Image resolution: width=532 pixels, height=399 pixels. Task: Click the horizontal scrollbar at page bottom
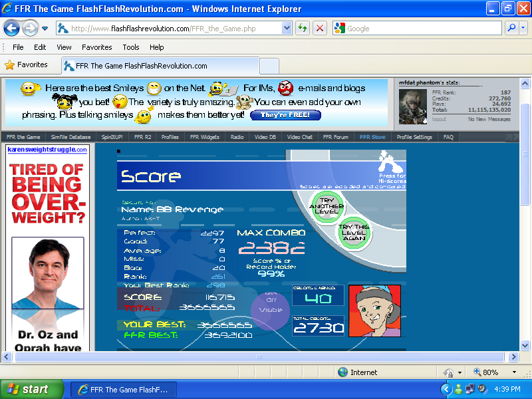click(x=259, y=357)
